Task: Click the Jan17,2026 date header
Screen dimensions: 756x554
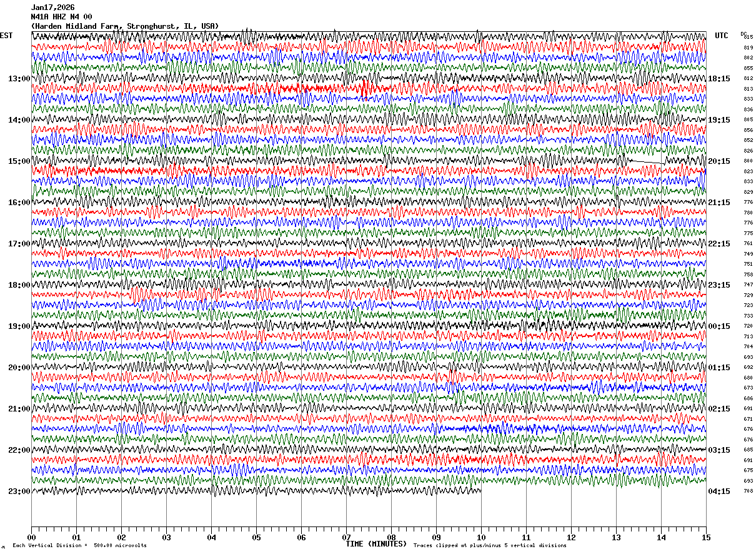Action: [x=52, y=8]
